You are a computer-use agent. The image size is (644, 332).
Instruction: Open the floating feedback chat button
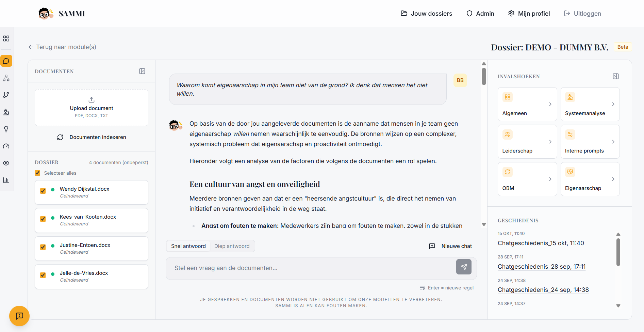[x=19, y=316]
